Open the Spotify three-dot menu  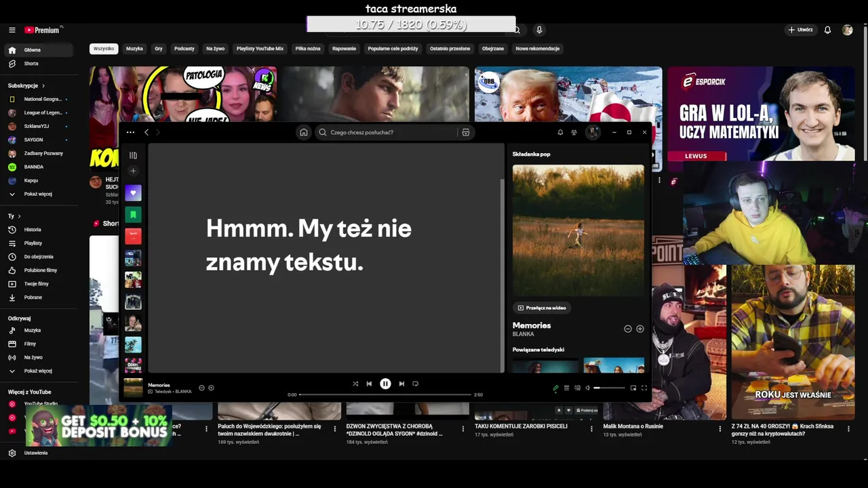pos(130,132)
